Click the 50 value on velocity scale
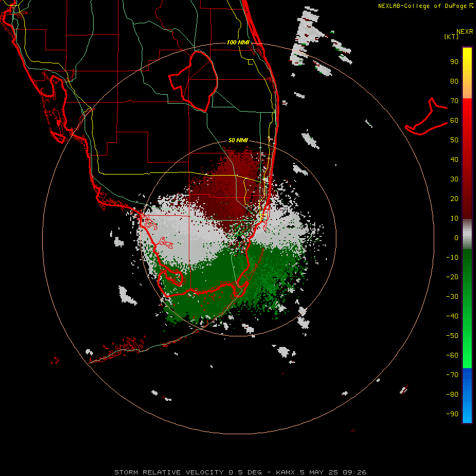This screenshot has height=476, width=476. click(454, 140)
